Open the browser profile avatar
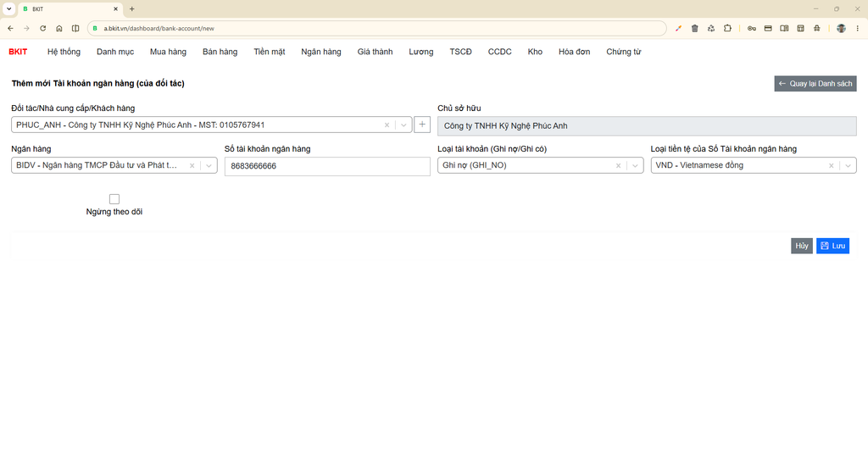The height and width of the screenshot is (466, 868). click(842, 28)
